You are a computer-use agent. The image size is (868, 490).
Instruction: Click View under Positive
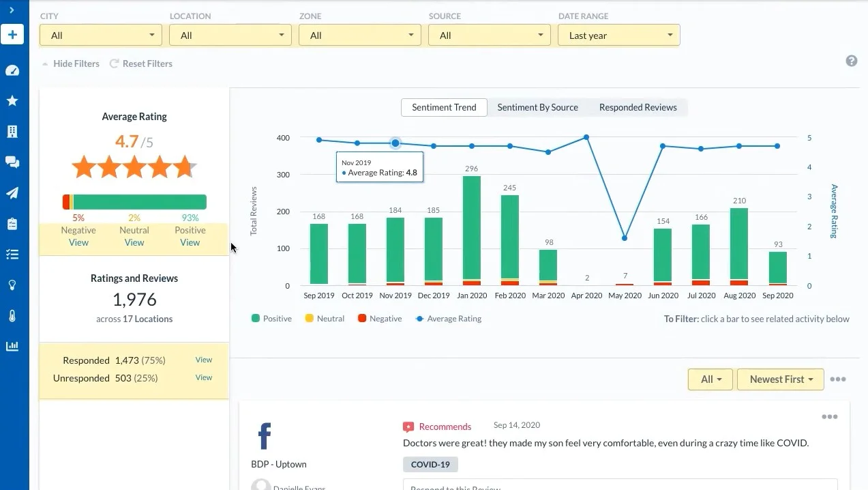(190, 242)
